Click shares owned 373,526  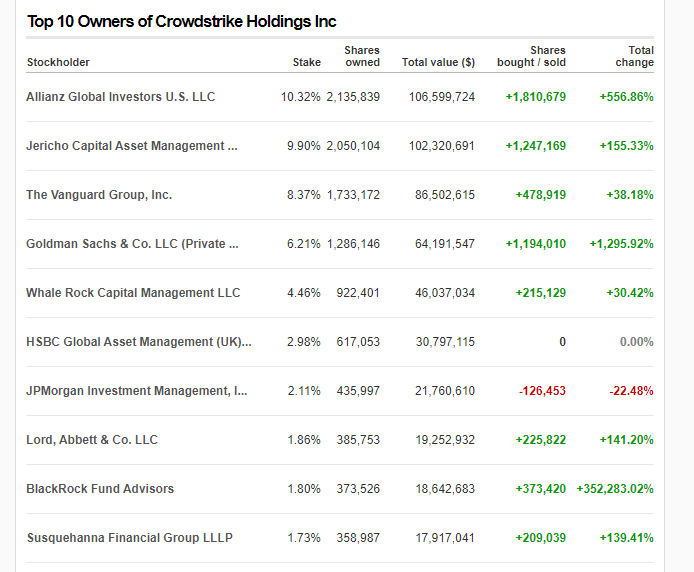pyautogui.click(x=358, y=489)
